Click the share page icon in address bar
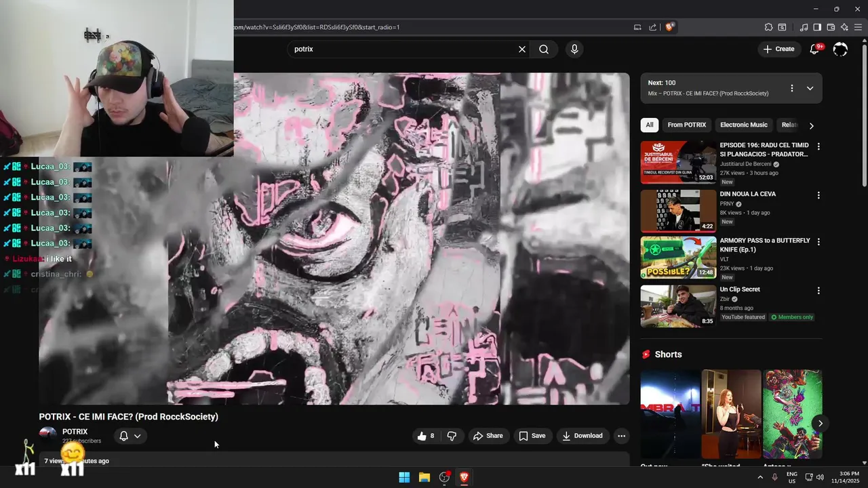Image resolution: width=868 pixels, height=488 pixels. pyautogui.click(x=652, y=27)
